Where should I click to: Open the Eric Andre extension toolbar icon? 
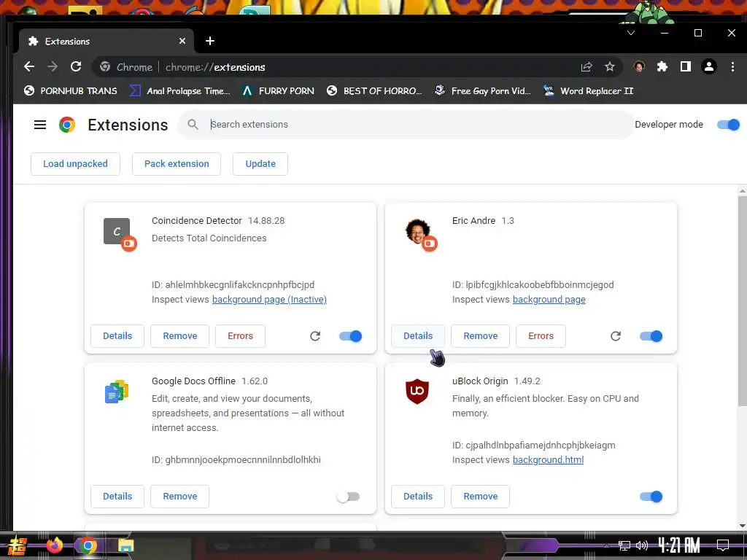(639, 66)
